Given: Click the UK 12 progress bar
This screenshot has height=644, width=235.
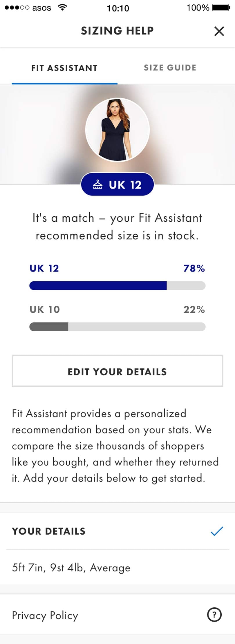Looking at the screenshot, I should 117,286.
